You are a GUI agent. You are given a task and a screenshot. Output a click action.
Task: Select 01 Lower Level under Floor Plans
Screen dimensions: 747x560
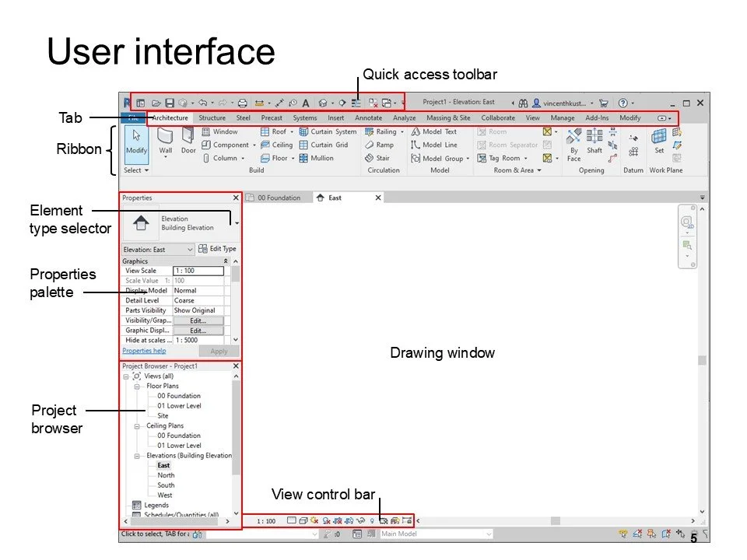(179, 406)
